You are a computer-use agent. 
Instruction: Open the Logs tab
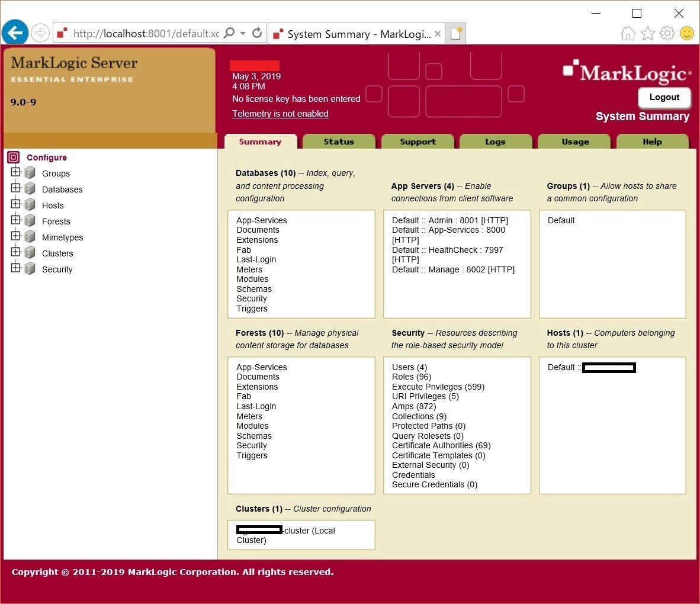click(x=496, y=142)
